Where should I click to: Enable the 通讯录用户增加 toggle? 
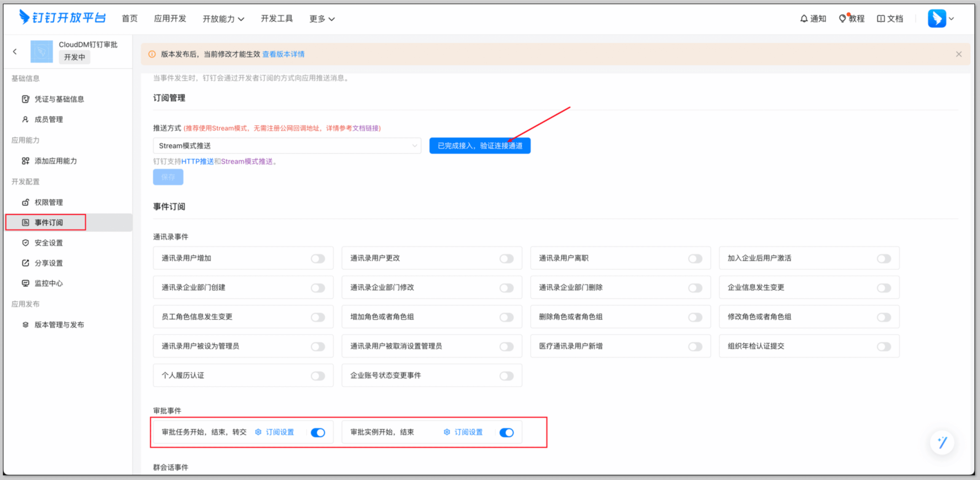tap(318, 259)
